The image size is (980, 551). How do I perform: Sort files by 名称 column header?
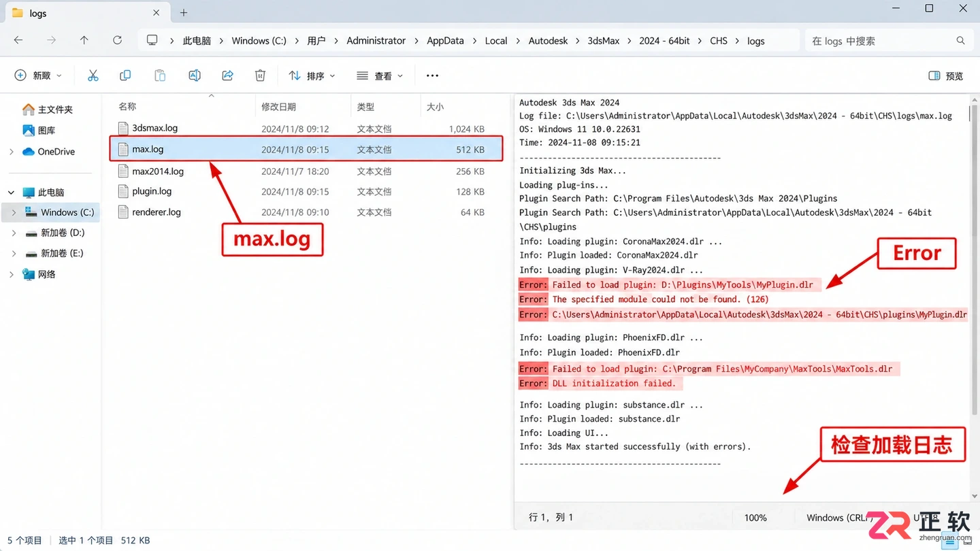click(127, 107)
